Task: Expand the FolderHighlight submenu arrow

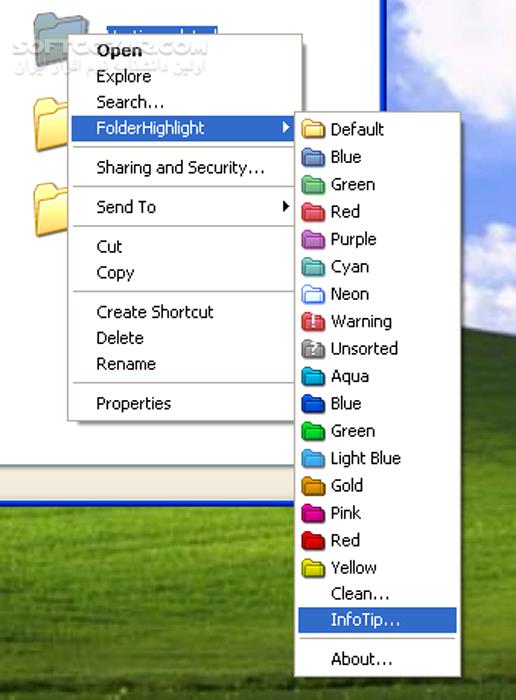Action: (286, 128)
